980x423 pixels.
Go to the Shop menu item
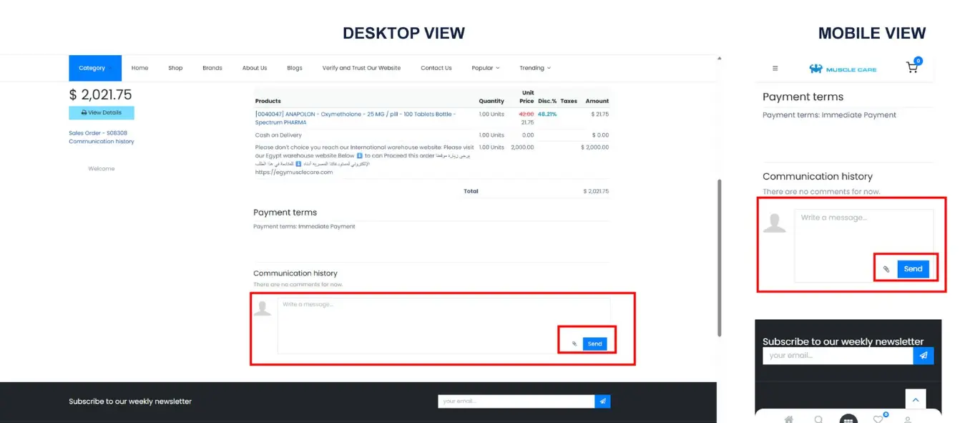pos(175,68)
